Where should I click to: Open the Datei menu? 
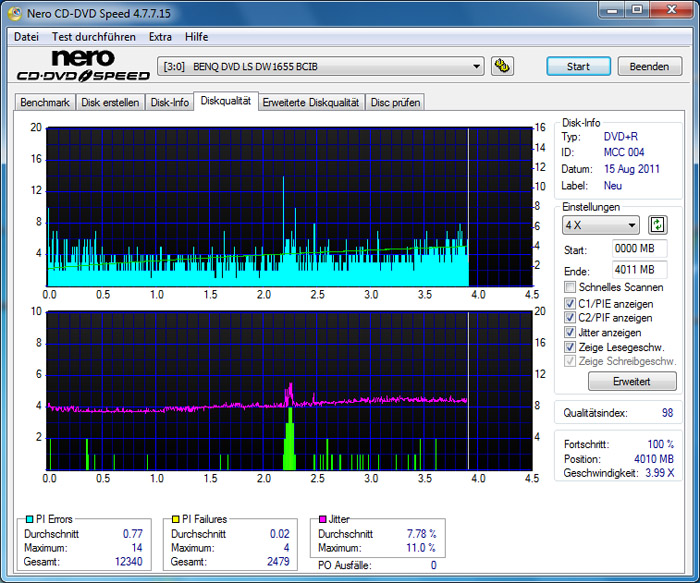tap(26, 37)
